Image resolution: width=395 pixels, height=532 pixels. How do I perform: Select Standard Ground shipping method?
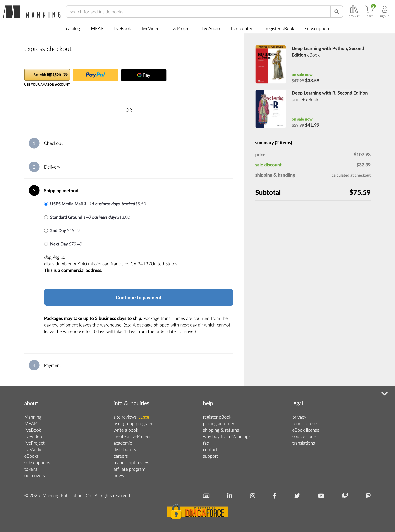(46, 217)
